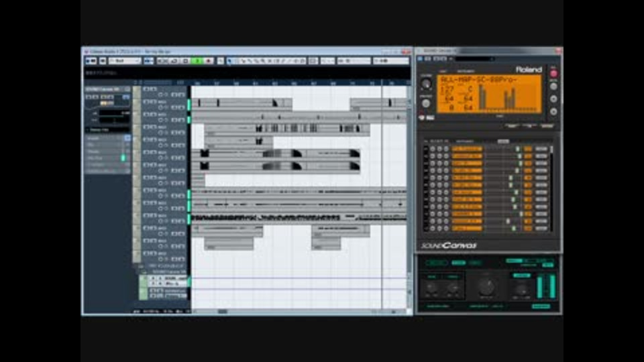Screen dimensions: 644x362
Task: Toggle the plugin bypass icon in Sound Canvas header
Action: tap(420, 59)
